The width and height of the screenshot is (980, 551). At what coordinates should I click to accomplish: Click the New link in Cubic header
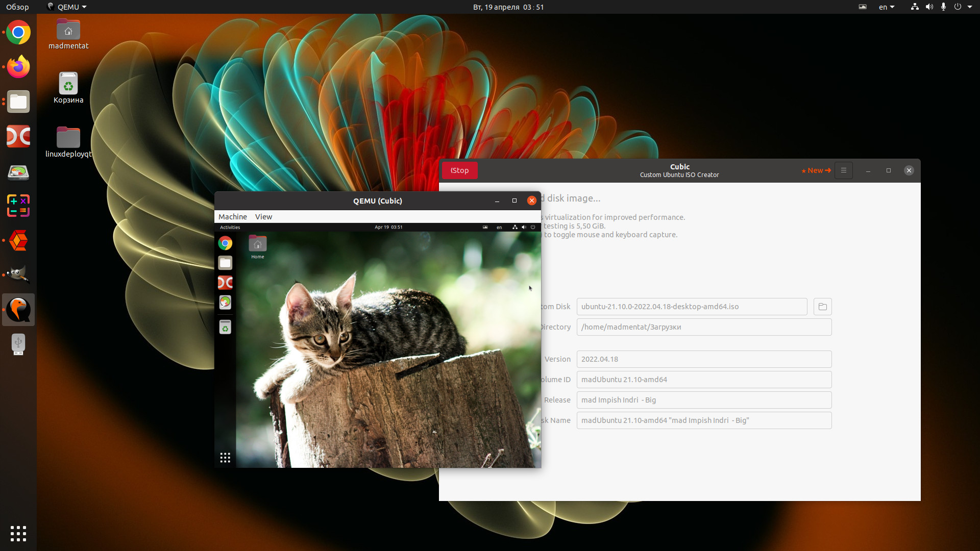(816, 170)
